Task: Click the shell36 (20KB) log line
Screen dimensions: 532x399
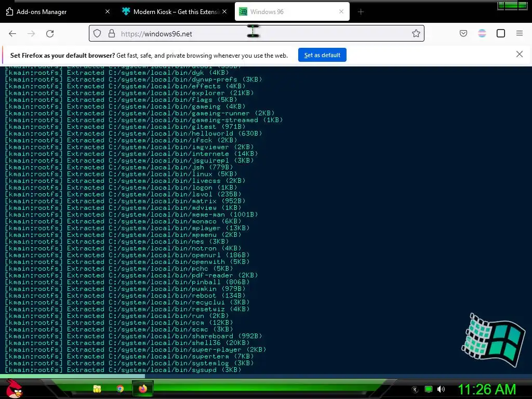Action: pyautogui.click(x=127, y=343)
